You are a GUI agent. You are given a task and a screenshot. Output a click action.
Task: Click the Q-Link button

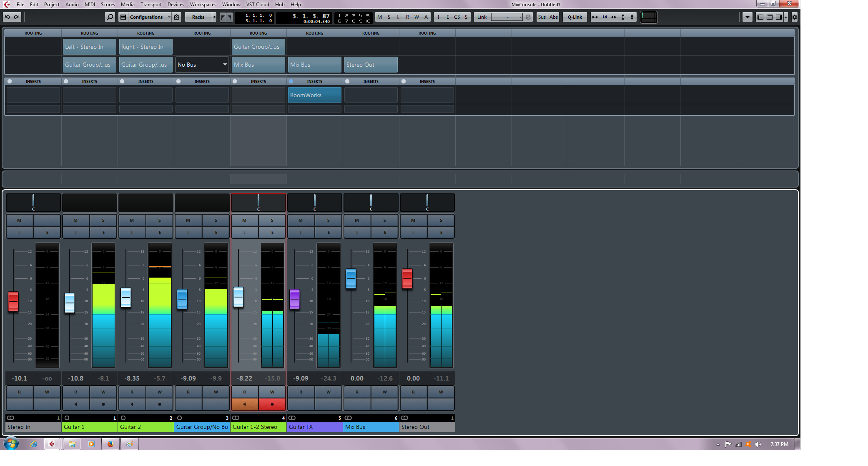pos(575,17)
